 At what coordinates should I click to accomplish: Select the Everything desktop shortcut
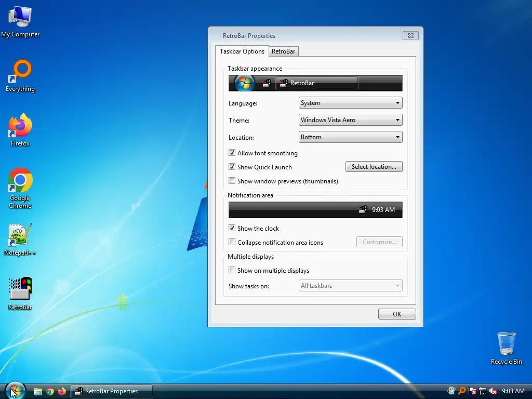click(x=20, y=76)
